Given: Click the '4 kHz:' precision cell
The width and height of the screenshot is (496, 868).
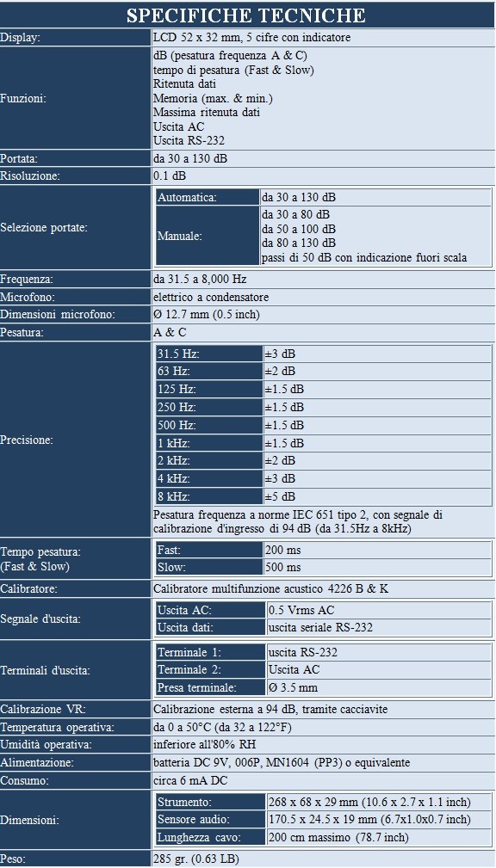Looking at the screenshot, I should tap(209, 478).
